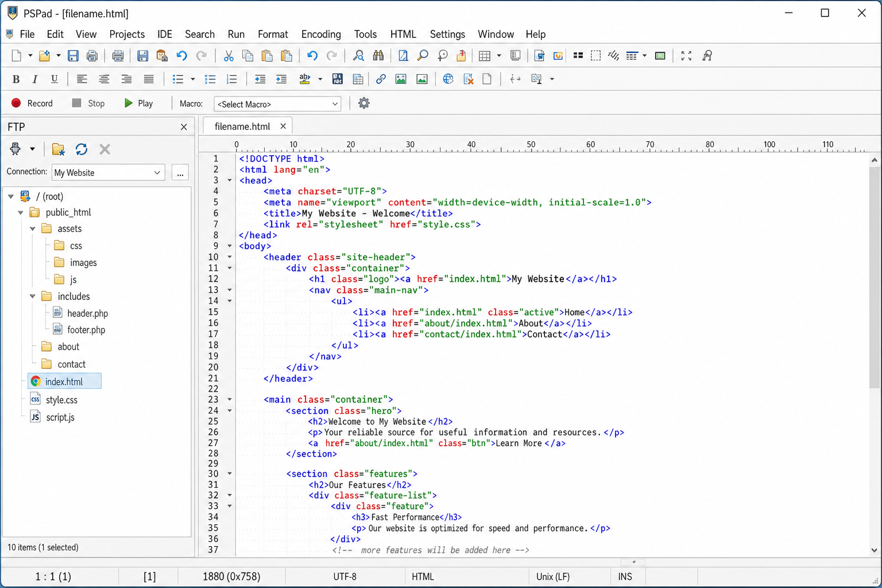Open the Select Macro combo box
Image resolution: width=882 pixels, height=588 pixels.
click(277, 104)
